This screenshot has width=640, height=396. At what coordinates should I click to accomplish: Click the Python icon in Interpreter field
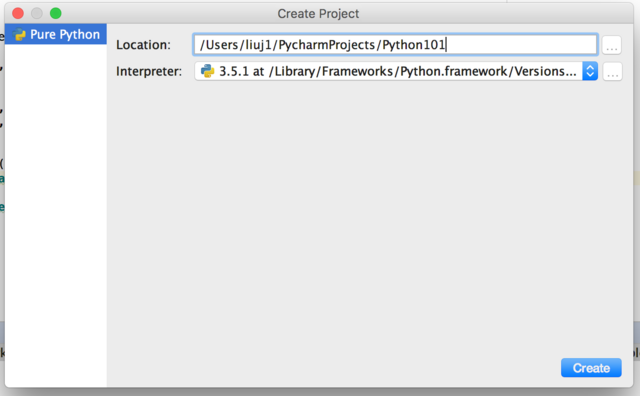click(x=207, y=71)
